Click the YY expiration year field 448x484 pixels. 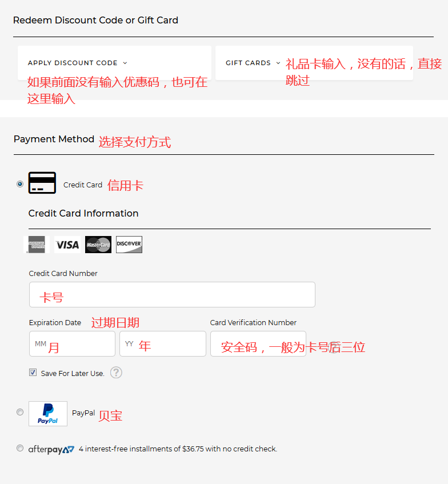click(x=163, y=344)
